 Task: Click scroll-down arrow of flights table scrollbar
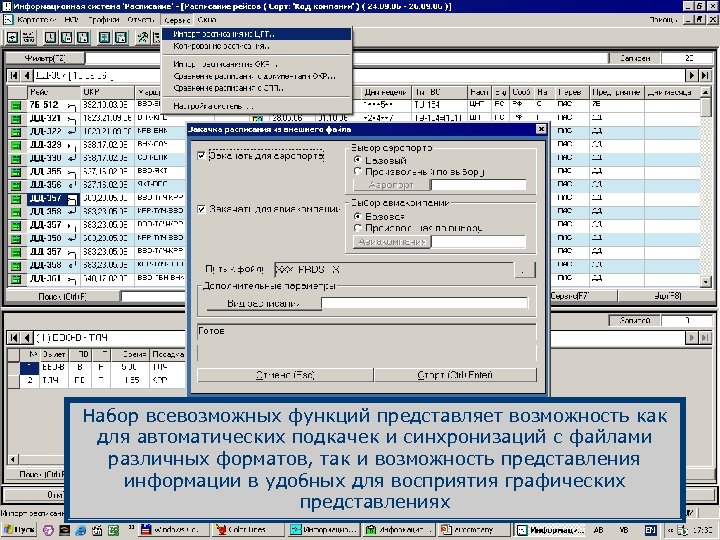pos(706,281)
